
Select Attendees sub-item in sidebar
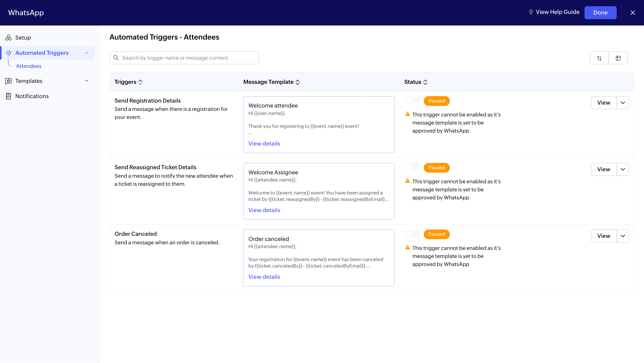[29, 66]
